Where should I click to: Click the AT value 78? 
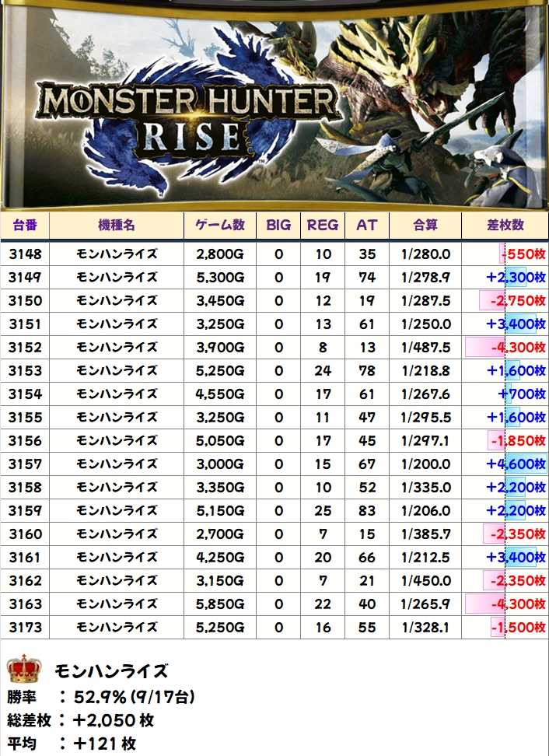367,370
